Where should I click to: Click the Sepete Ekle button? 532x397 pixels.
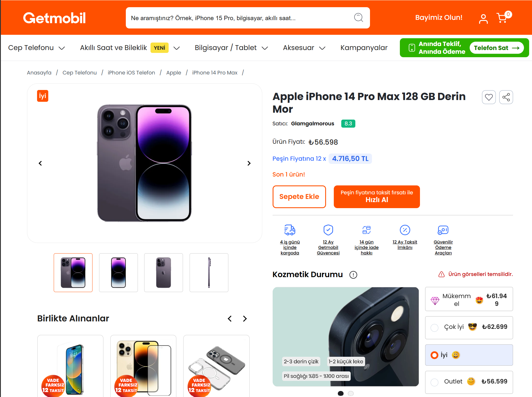299,197
